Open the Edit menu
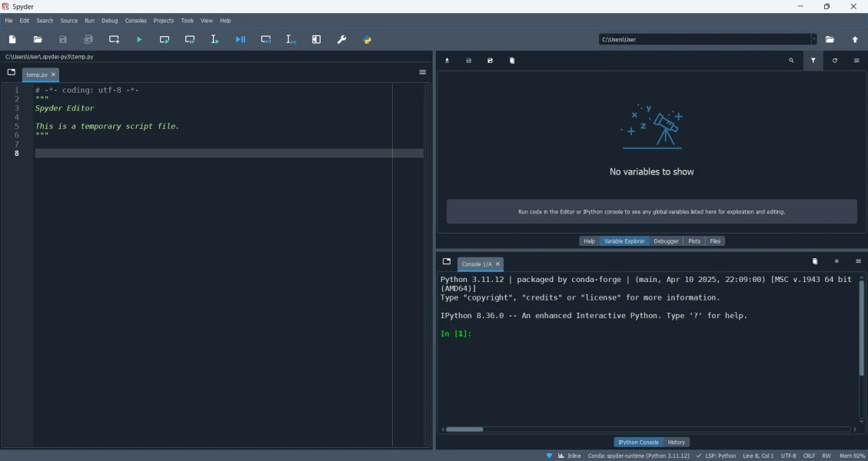 coord(25,21)
